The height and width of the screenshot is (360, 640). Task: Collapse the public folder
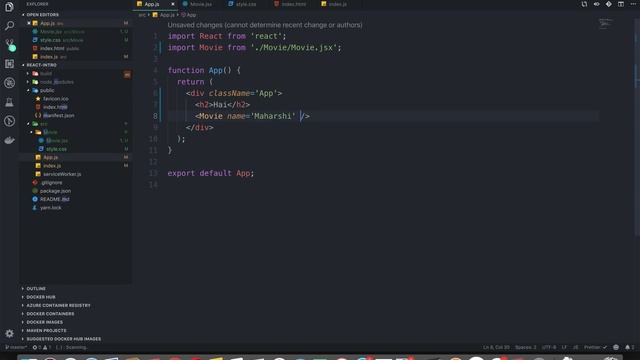coord(47,90)
